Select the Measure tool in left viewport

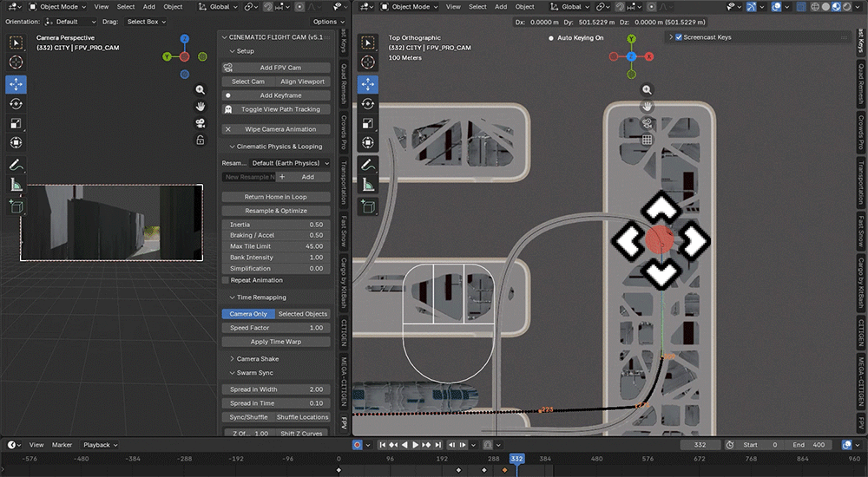16,186
